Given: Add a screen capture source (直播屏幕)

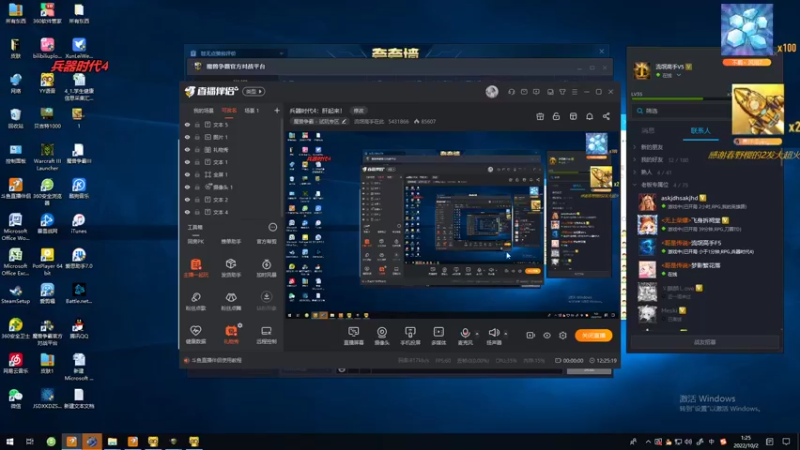Looking at the screenshot, I should point(354,336).
